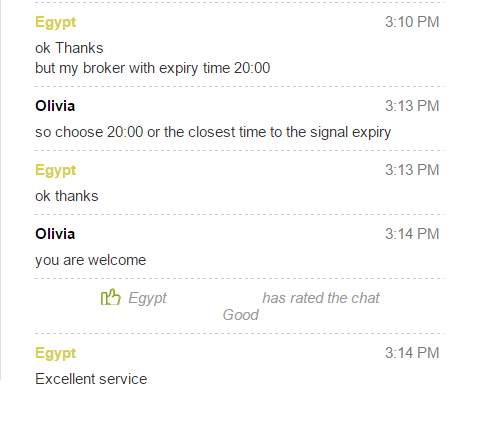Select the 'Excellent service' message

(x=91, y=379)
